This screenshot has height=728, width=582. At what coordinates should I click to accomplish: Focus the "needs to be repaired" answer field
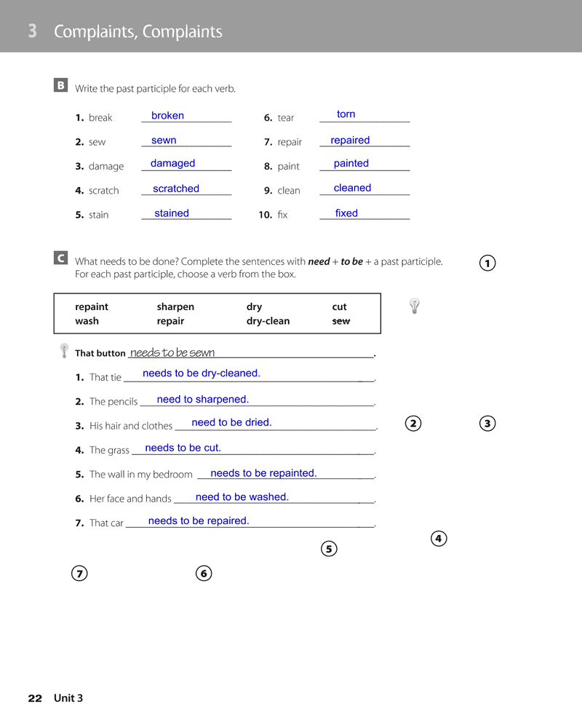250,521
